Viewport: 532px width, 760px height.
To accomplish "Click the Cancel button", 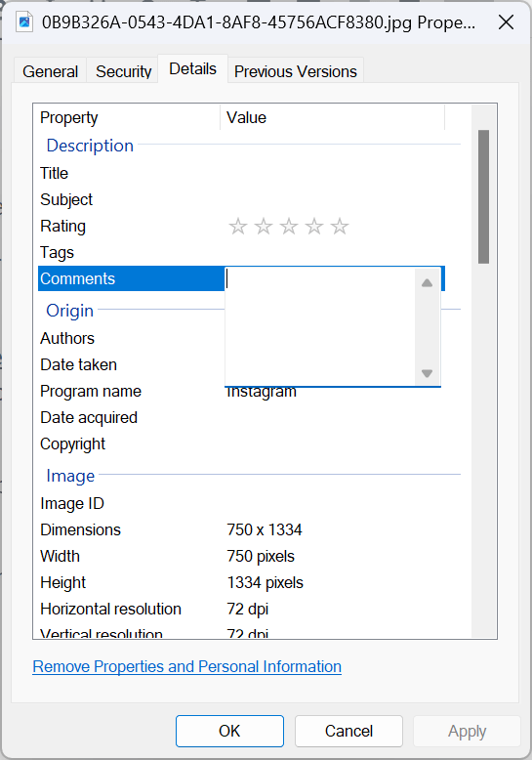I will [348, 731].
